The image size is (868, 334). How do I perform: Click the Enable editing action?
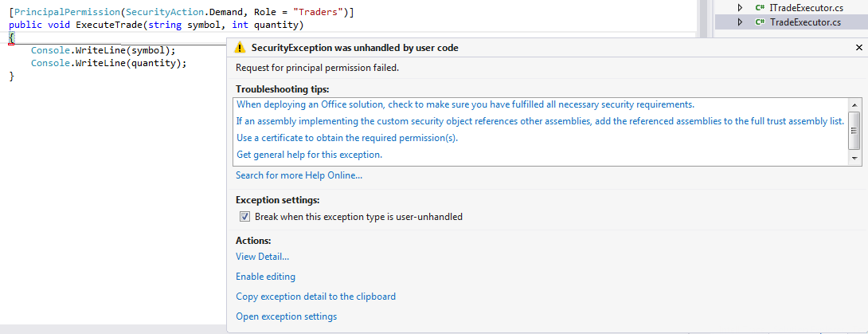[x=265, y=277]
